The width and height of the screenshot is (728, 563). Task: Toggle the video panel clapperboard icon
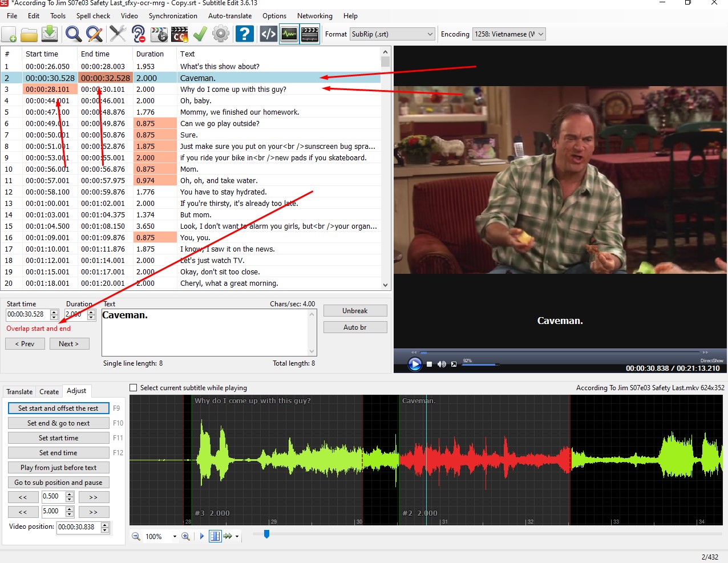click(309, 34)
